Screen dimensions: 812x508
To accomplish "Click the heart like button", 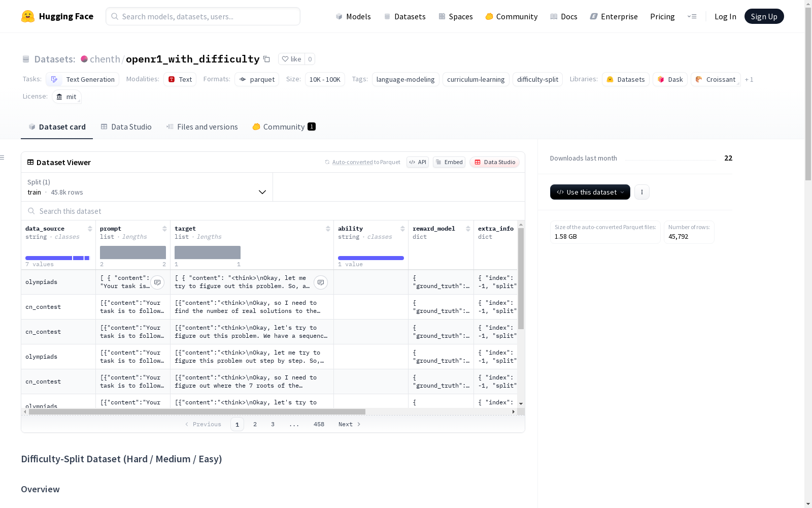I will [x=291, y=59].
